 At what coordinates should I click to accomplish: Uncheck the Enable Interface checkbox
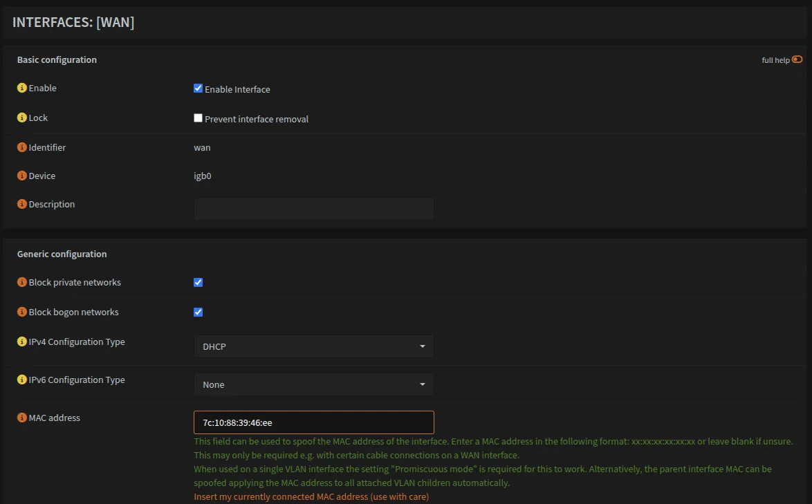pyautogui.click(x=198, y=88)
